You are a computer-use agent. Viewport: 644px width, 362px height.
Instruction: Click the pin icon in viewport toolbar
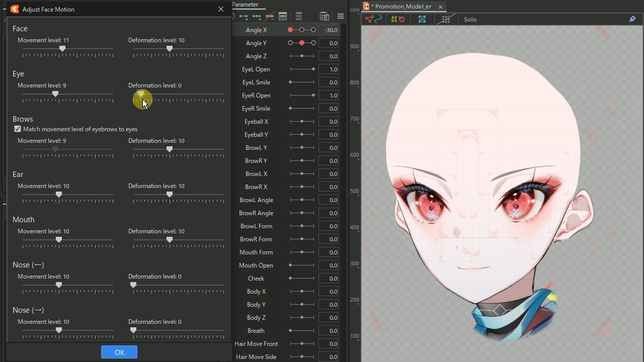632,19
